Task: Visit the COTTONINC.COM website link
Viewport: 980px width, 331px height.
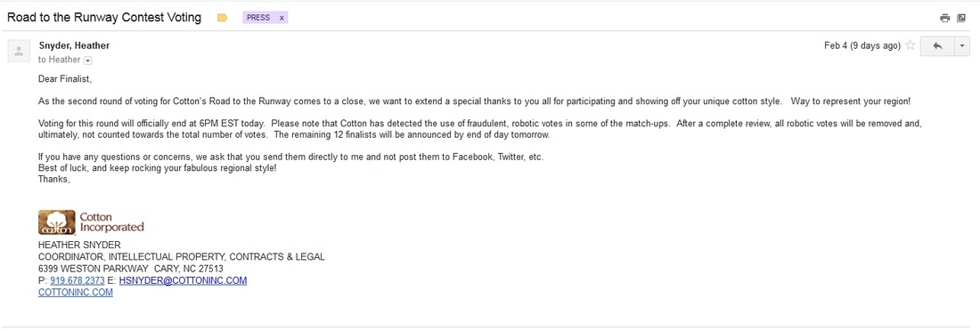Action: [x=76, y=292]
